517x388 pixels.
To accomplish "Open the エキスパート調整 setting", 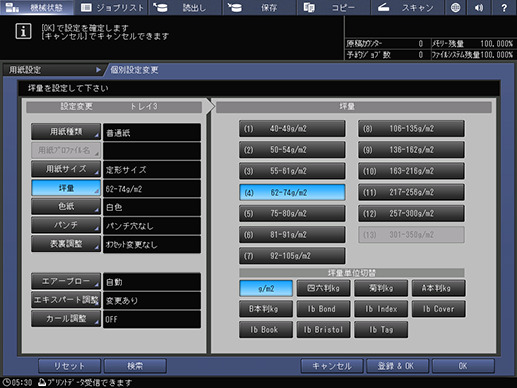I will (x=66, y=300).
